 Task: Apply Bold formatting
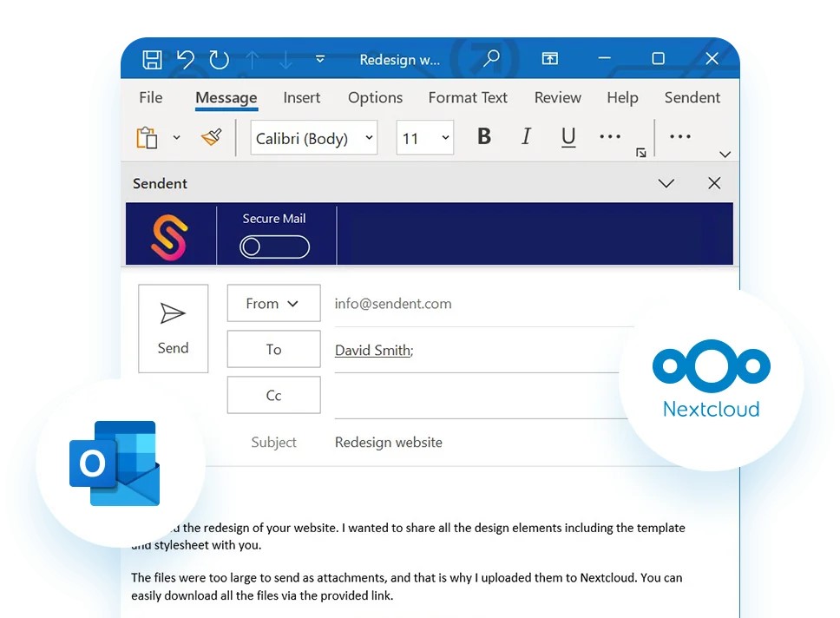coord(484,137)
